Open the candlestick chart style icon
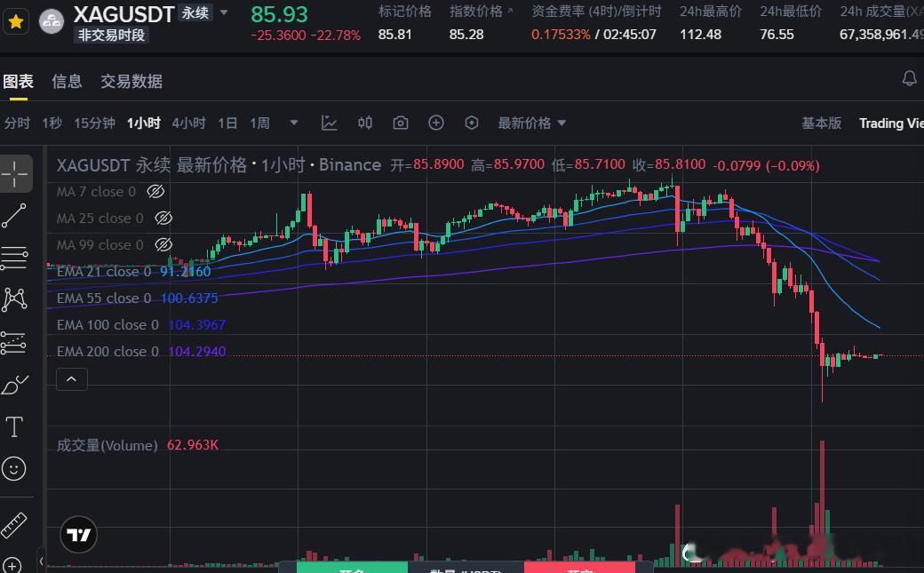The image size is (924, 573). click(x=365, y=123)
